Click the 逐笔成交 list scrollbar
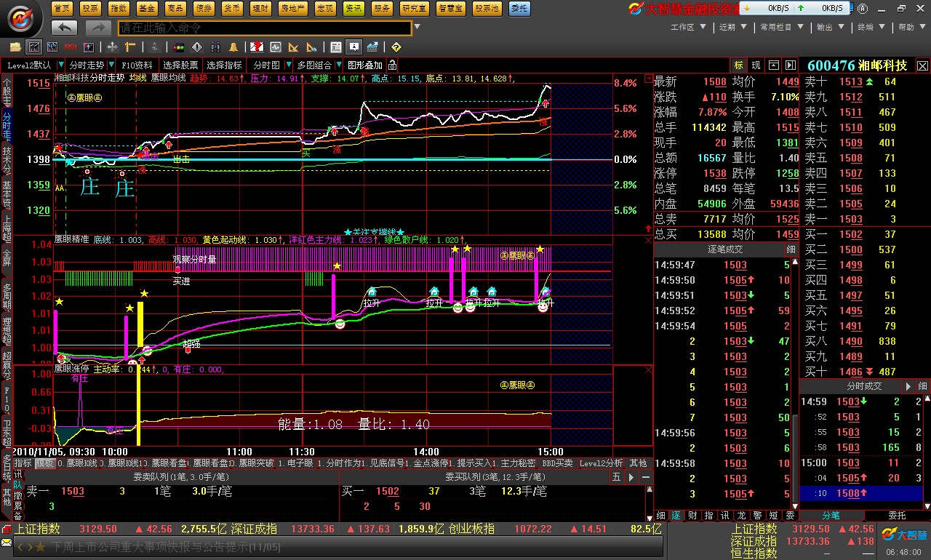The image size is (931, 560). (794, 385)
